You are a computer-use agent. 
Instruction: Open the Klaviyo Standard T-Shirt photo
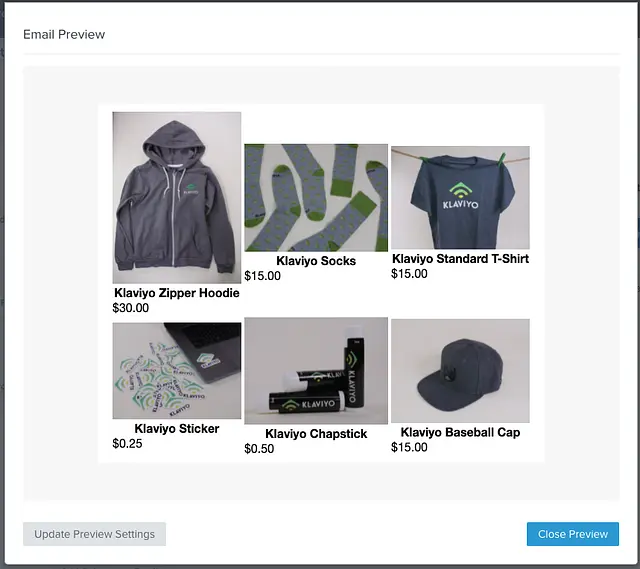point(460,197)
